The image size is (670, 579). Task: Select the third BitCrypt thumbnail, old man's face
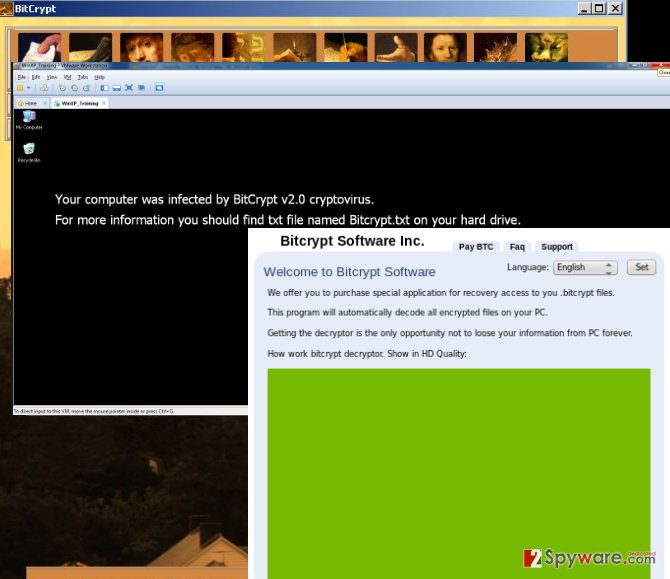point(141,47)
